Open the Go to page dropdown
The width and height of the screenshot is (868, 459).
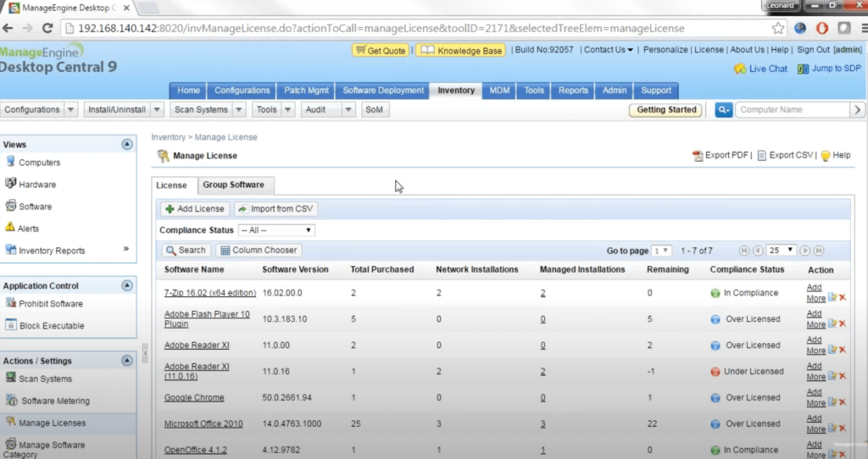click(661, 251)
